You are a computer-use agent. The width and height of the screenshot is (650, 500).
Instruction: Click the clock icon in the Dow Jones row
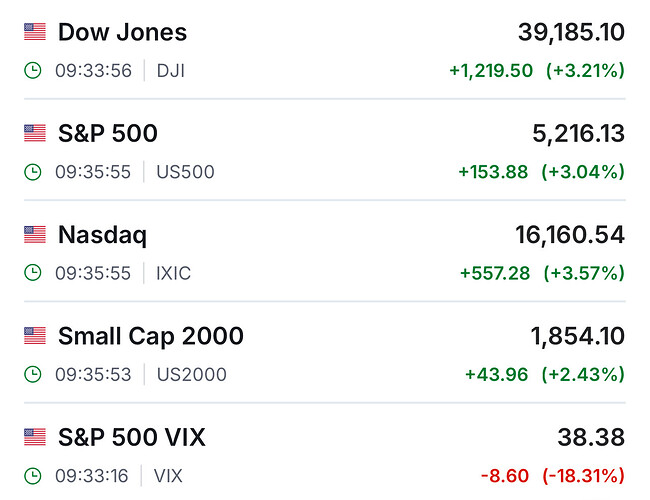pos(33,71)
